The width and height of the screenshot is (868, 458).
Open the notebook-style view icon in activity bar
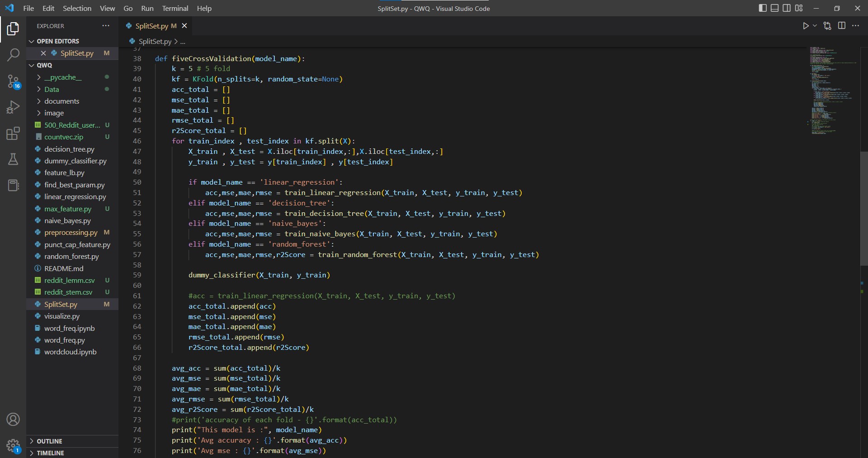13,185
